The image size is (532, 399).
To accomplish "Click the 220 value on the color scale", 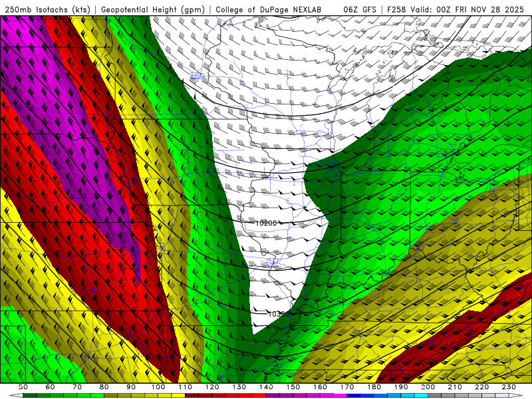I will (482, 387).
